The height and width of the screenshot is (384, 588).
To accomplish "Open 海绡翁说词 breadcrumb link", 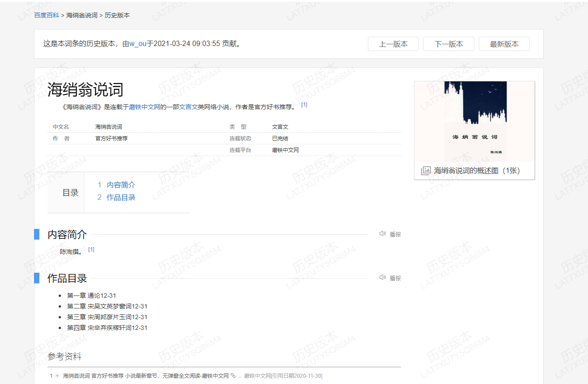I will coord(82,15).
